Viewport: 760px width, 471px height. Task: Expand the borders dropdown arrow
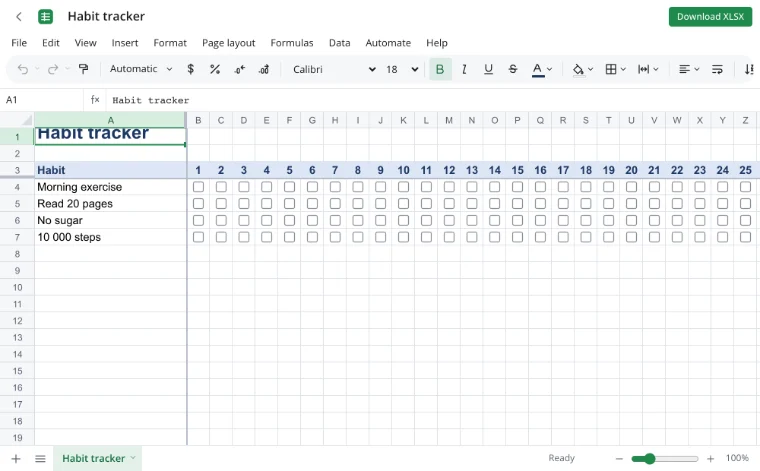pos(623,69)
